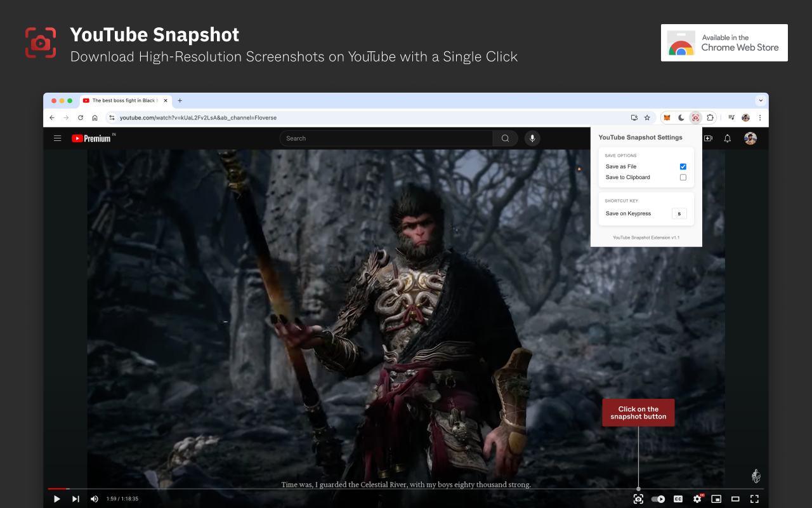This screenshot has width=812, height=508.
Task: Click the SHORTCUT KEY section label
Action: 621,201
